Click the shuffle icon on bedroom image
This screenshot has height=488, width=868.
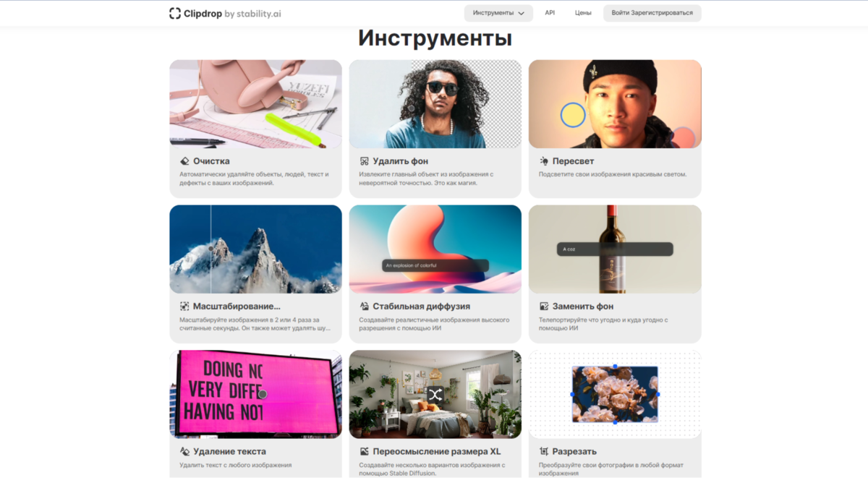[x=435, y=395]
